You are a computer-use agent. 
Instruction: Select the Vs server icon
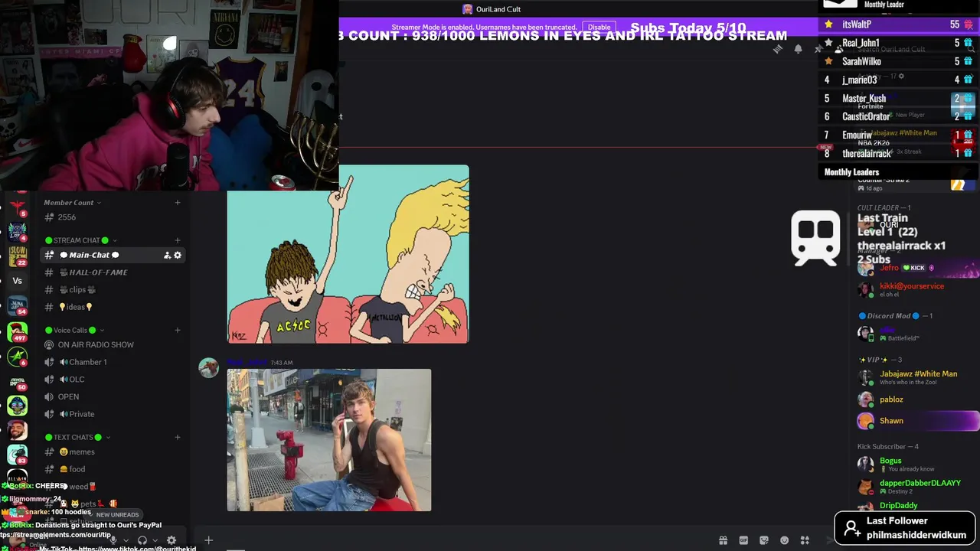click(17, 281)
